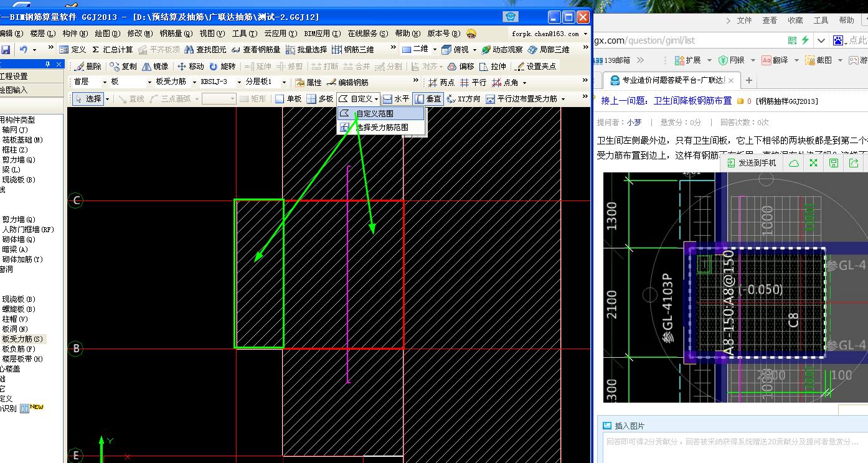
Task: Pin the left navigation panel
Action: coord(47,64)
